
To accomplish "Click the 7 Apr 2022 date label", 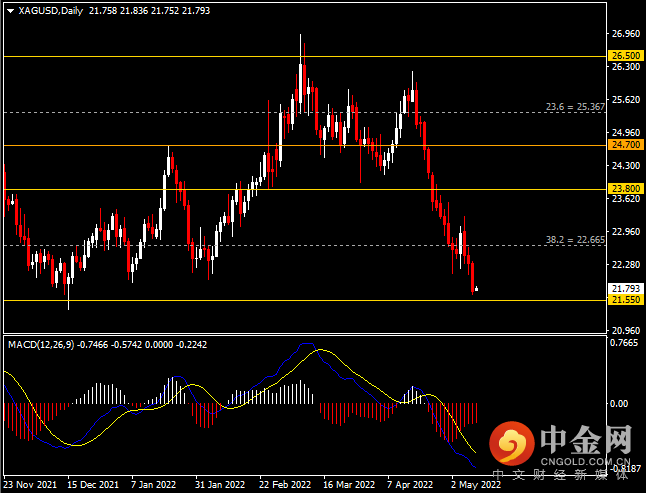I will (x=410, y=484).
